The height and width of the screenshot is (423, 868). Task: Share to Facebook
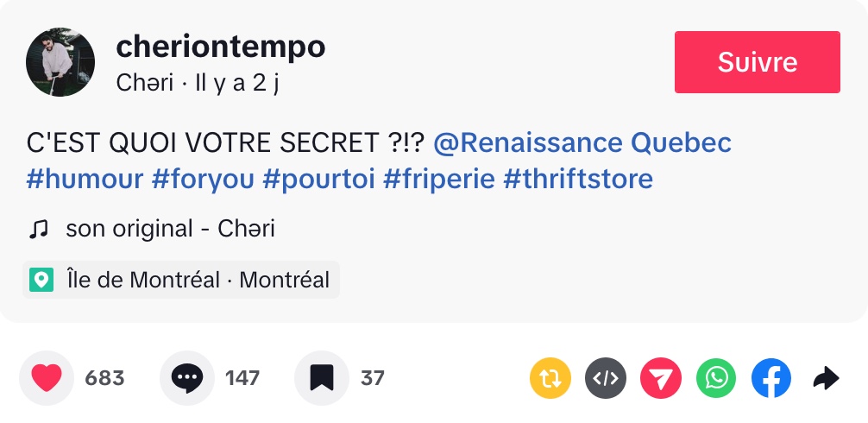click(771, 378)
